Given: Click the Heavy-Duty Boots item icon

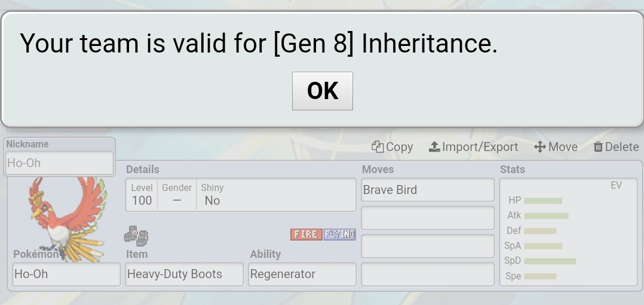Looking at the screenshot, I should pyautogui.click(x=136, y=236).
